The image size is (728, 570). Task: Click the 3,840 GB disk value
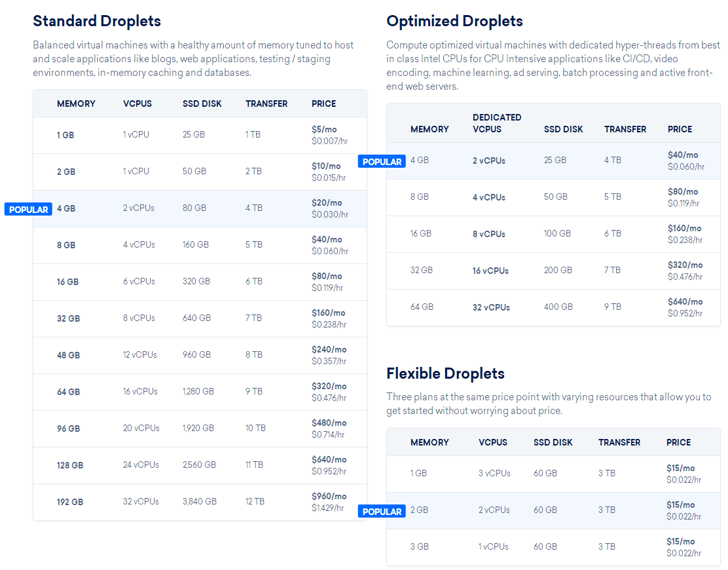[x=199, y=501]
